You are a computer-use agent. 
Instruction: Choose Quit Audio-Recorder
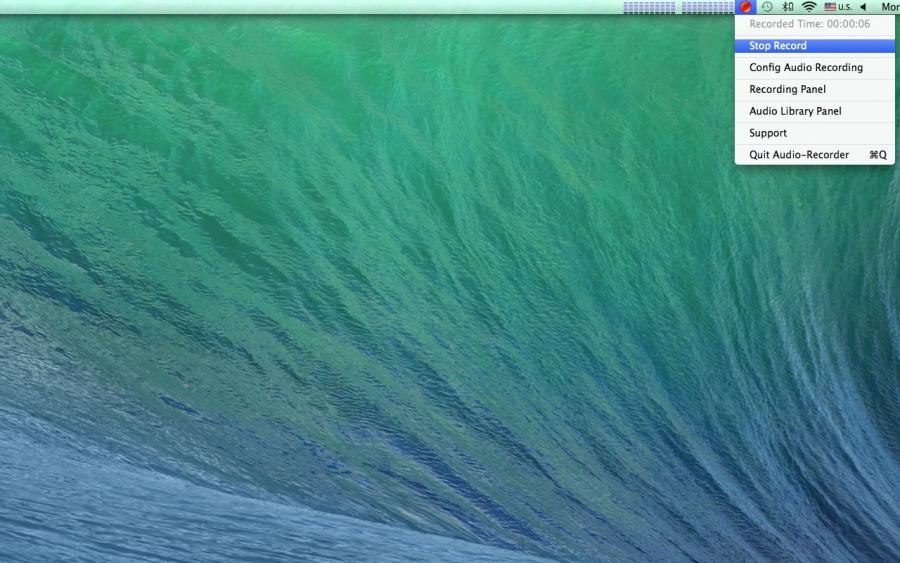pos(814,155)
